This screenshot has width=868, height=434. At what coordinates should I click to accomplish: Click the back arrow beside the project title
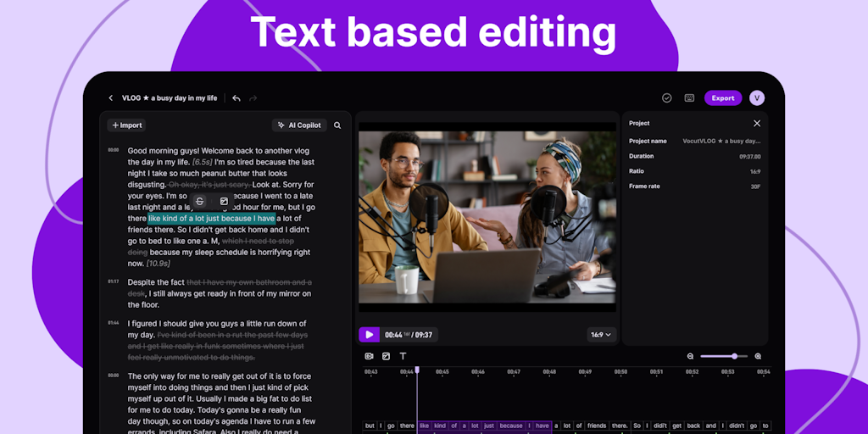point(110,98)
